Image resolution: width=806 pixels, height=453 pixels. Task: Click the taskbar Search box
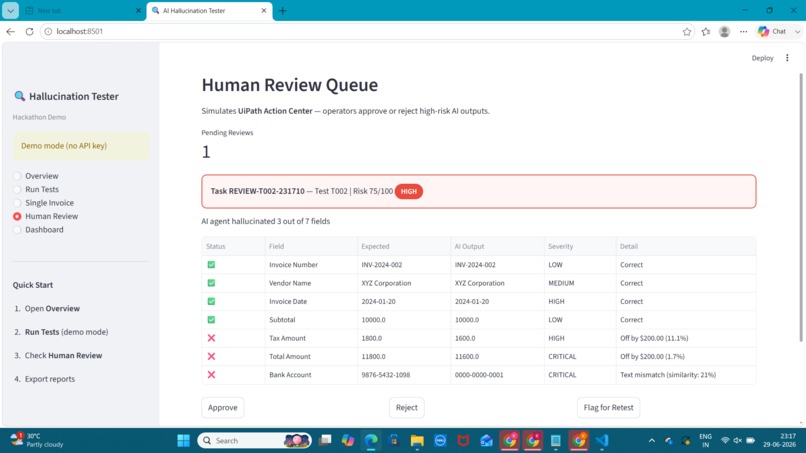(254, 441)
